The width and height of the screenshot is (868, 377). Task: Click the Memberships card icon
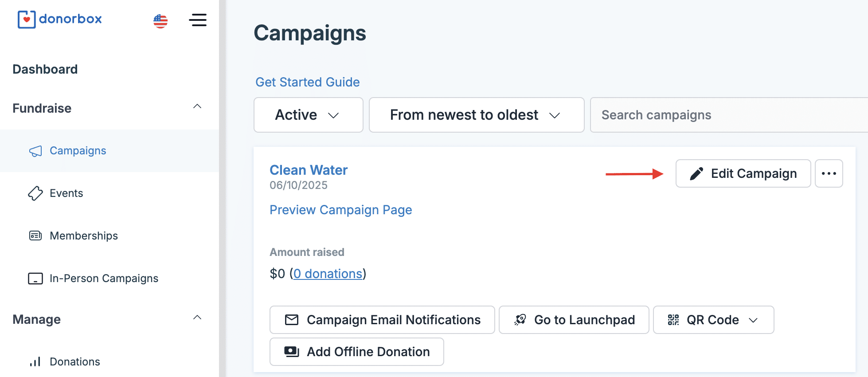pyautogui.click(x=35, y=236)
